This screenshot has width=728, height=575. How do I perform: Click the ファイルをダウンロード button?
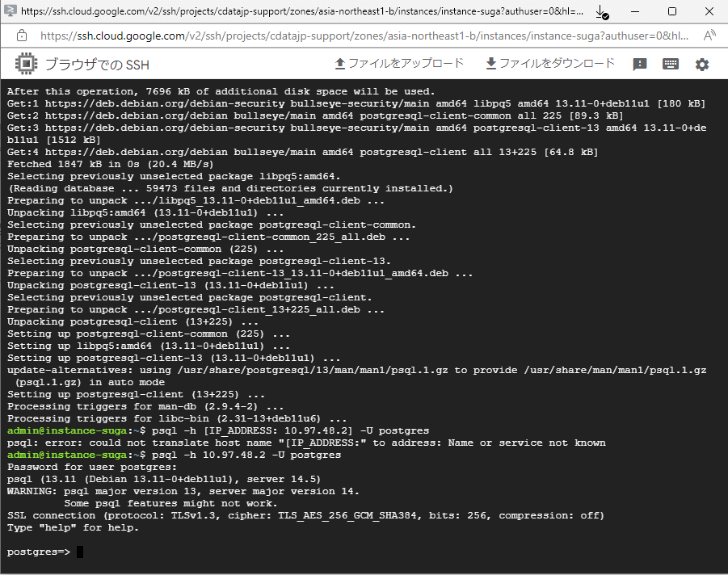[550, 64]
